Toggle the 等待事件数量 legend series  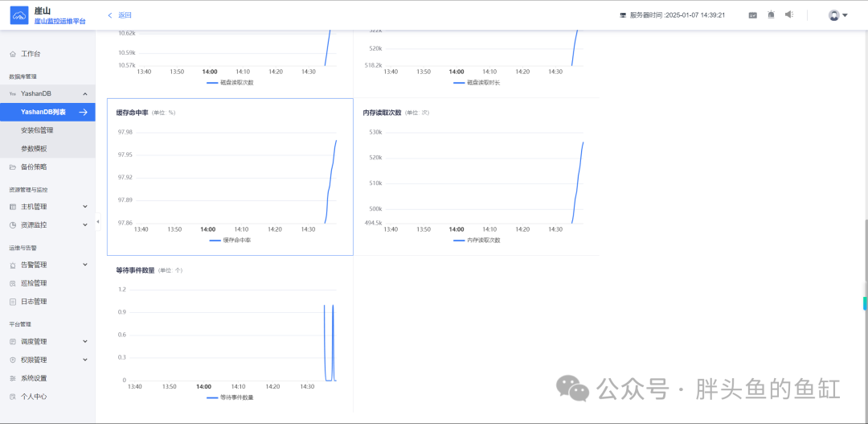point(230,397)
